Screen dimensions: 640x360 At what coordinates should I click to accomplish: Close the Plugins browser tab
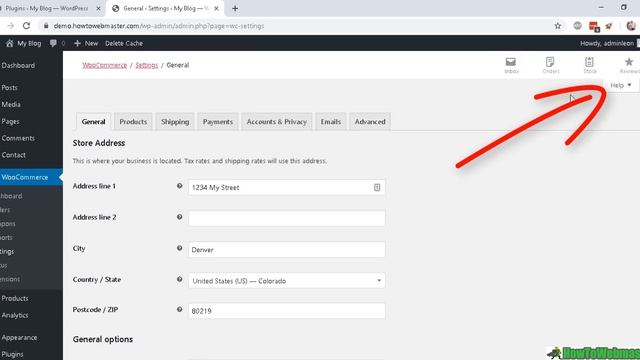pyautogui.click(x=98, y=8)
